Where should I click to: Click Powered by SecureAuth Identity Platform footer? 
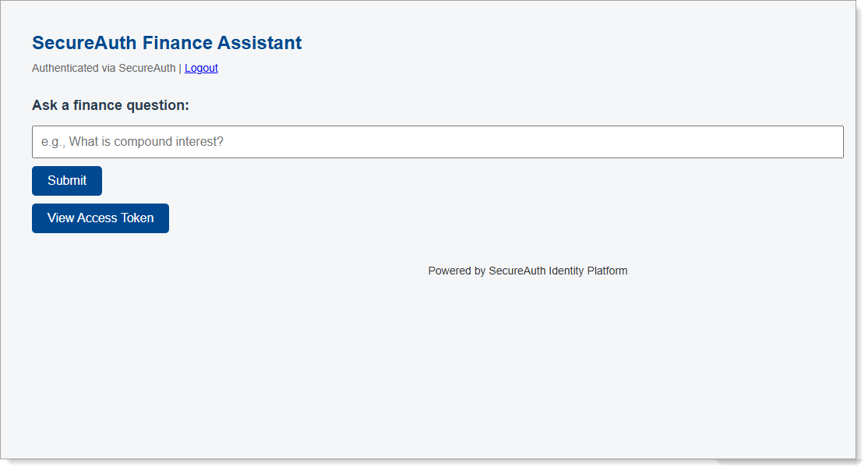click(x=527, y=271)
